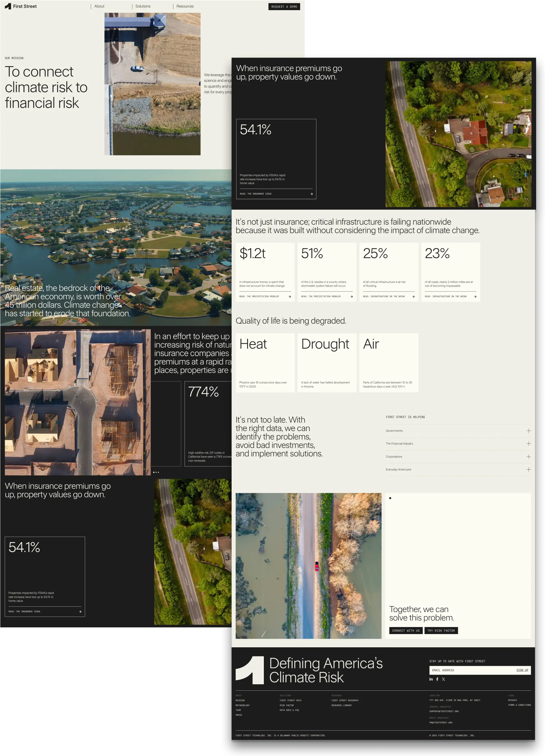Open the Solutions menu in the top navigation
The width and height of the screenshot is (545, 756).
(x=143, y=6)
